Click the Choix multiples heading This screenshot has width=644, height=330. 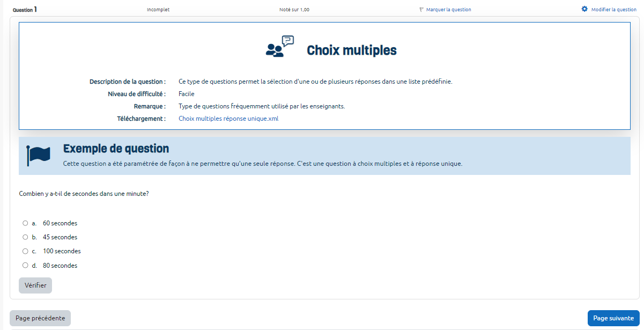351,50
